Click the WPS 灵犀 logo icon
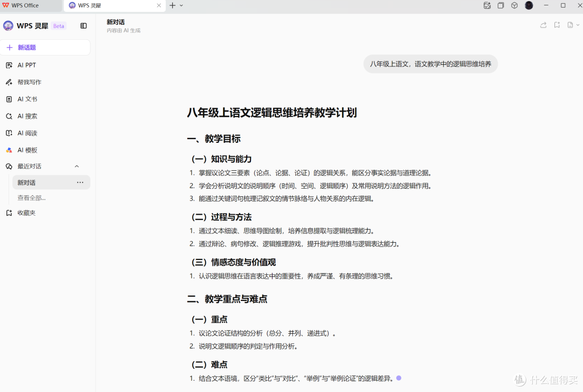Image resolution: width=583 pixels, height=392 pixels. click(x=8, y=26)
